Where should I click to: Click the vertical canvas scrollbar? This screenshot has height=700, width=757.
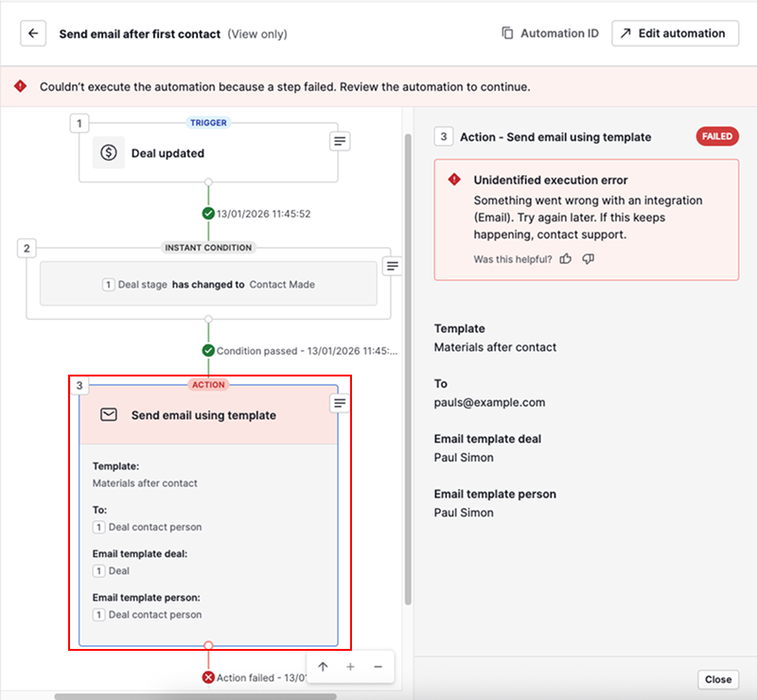click(x=408, y=369)
